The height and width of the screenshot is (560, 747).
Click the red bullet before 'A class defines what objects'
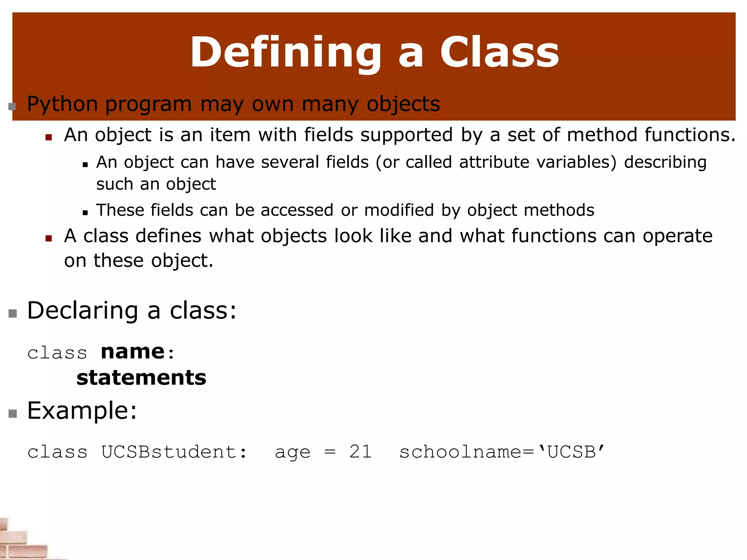(49, 238)
